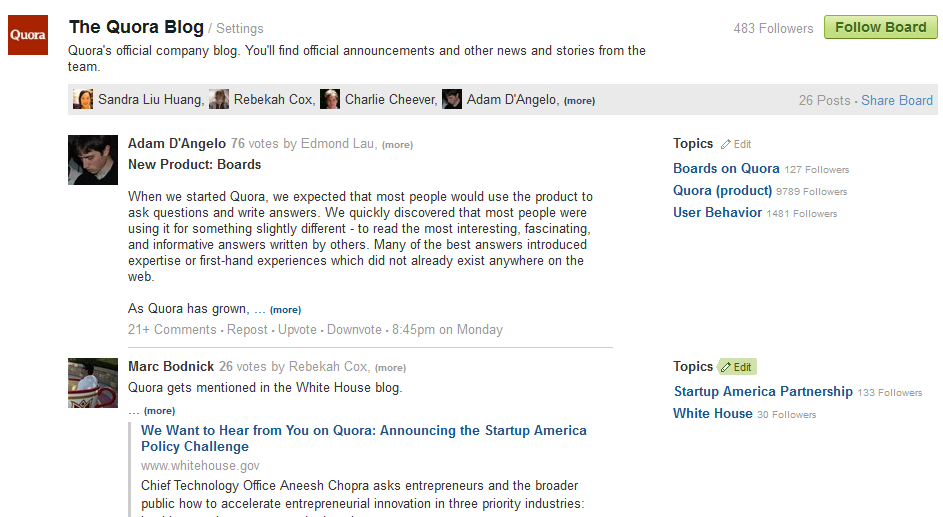
Task: Open Marc Bodnick's post profile photo
Action: click(x=93, y=383)
